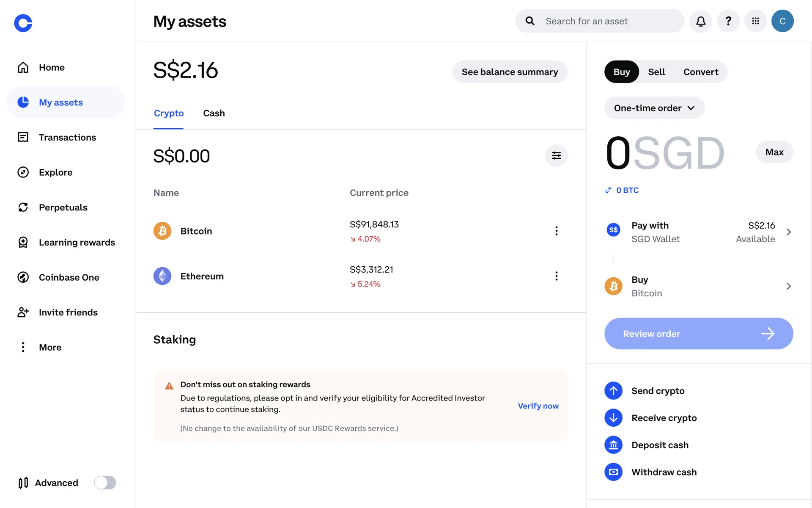Open the notifications bell icon

(x=701, y=21)
